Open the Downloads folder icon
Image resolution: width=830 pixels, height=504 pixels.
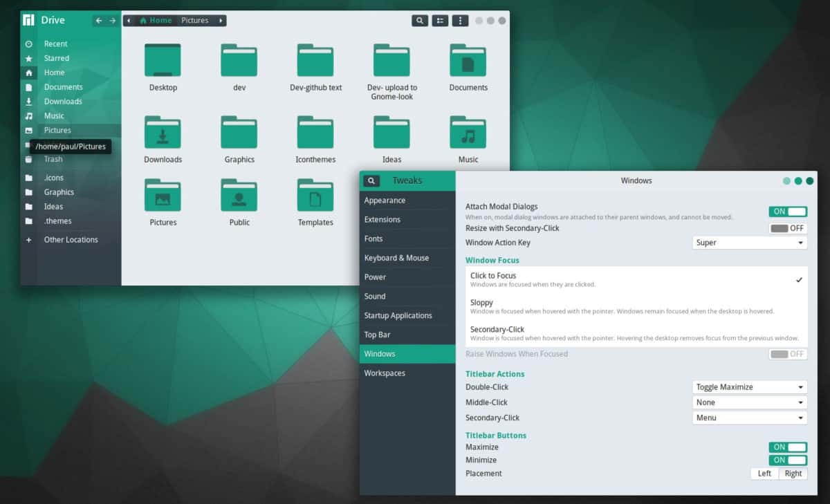tap(163, 131)
